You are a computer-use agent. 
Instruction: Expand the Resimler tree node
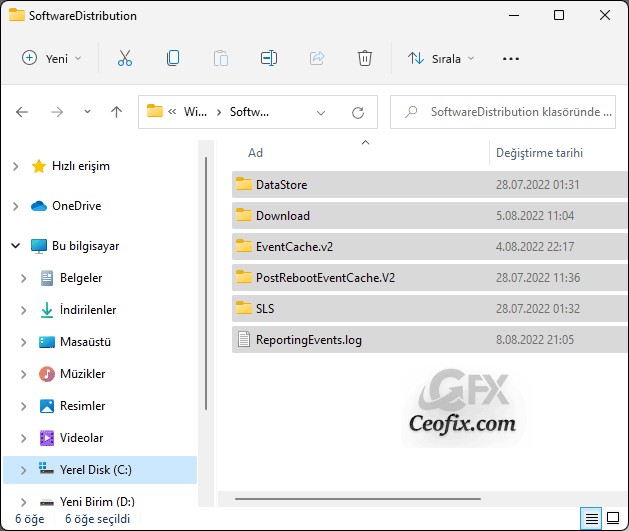tap(23, 406)
